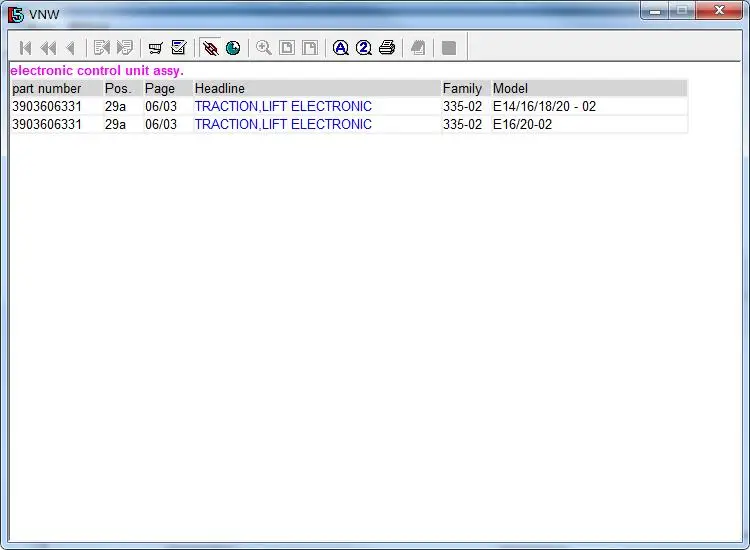Click the 'Family' column header

click(x=466, y=88)
